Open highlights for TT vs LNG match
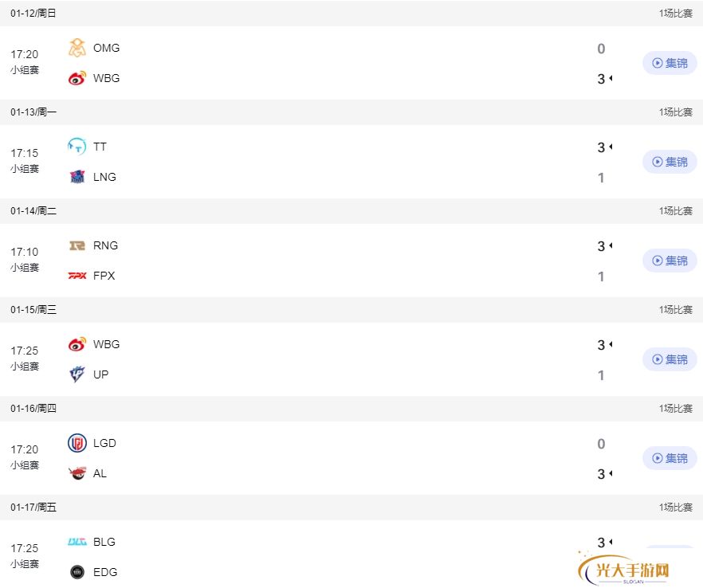 670,162
